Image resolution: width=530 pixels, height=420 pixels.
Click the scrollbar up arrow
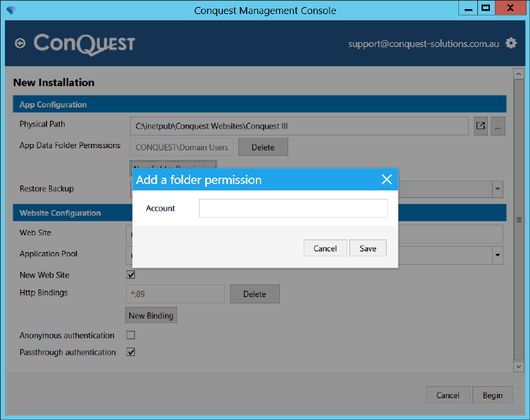pyautogui.click(x=519, y=74)
